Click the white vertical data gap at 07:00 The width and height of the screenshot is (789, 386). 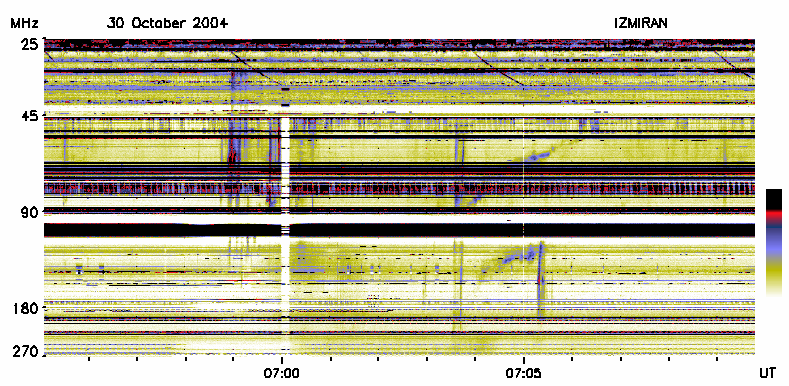click(x=285, y=234)
